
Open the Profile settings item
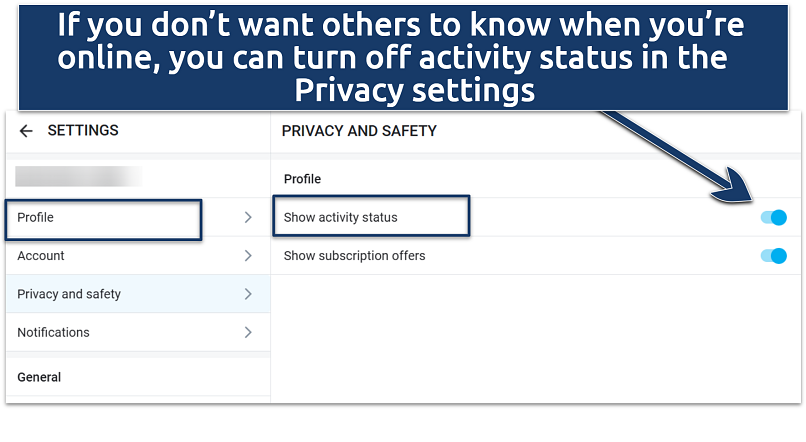tap(36, 217)
